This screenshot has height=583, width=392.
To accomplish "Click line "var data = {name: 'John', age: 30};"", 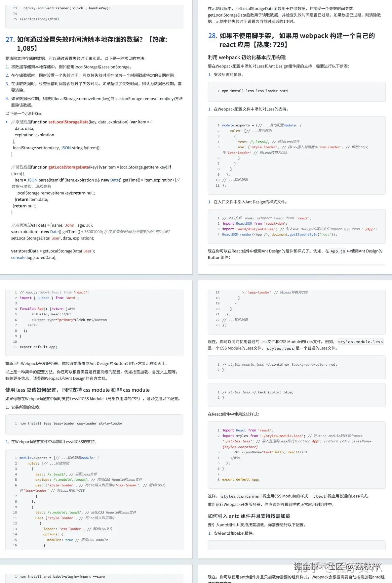I will coord(62,225).
